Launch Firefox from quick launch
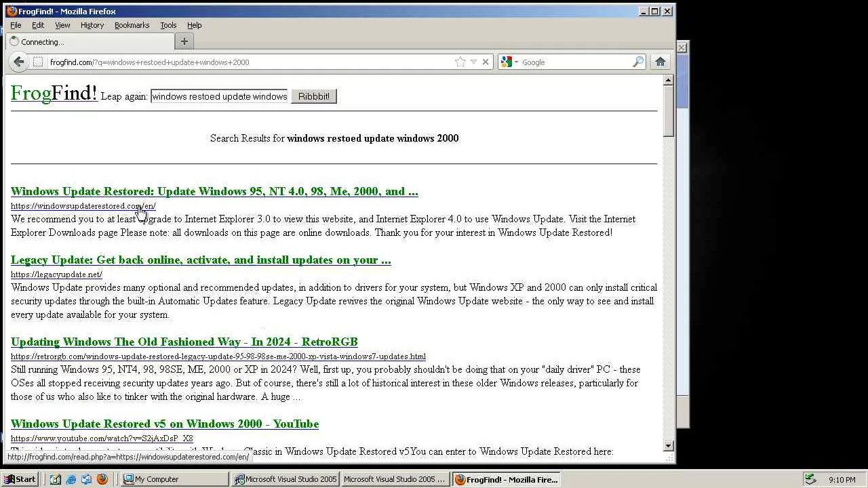The height and width of the screenshot is (488, 868). pos(102,479)
